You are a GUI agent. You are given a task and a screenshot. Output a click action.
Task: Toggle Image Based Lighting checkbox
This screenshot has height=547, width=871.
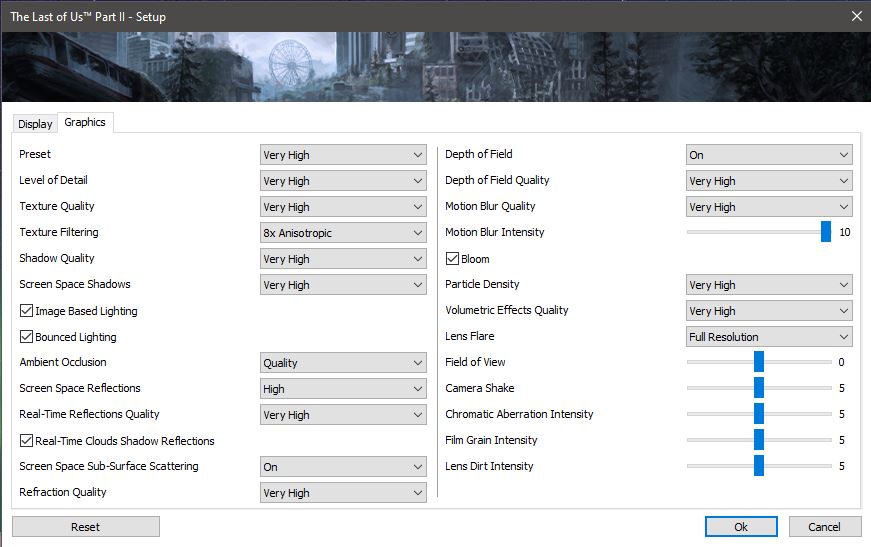coord(26,310)
